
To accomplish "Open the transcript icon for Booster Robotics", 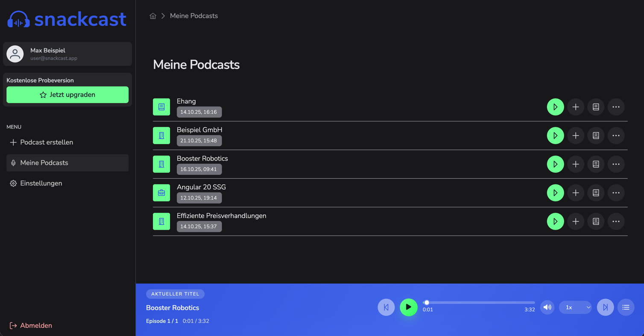I will click(x=596, y=164).
